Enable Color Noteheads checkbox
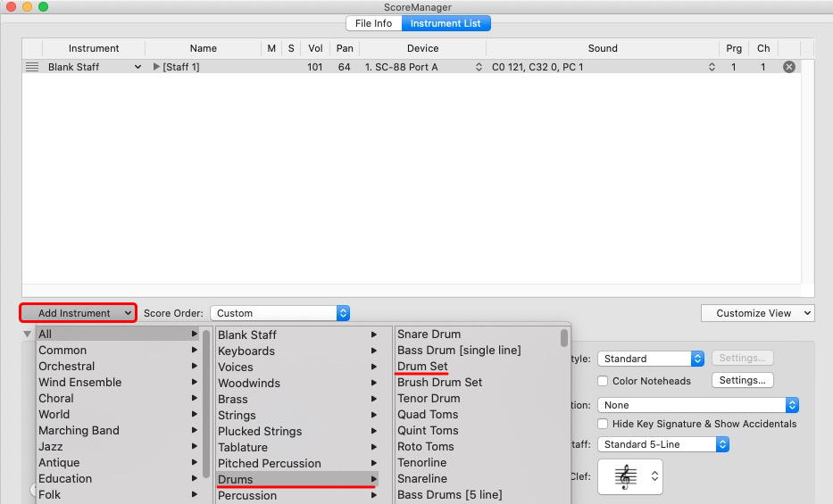 click(604, 381)
